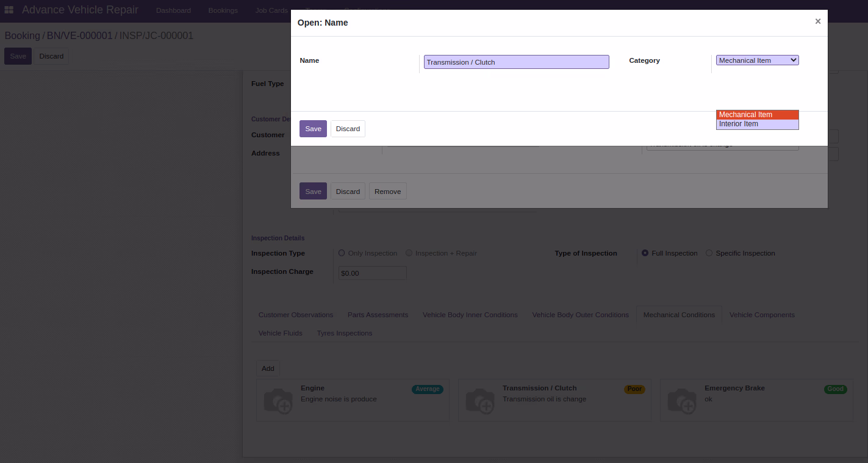Switch to Tyres Inspections tab

[344, 333]
